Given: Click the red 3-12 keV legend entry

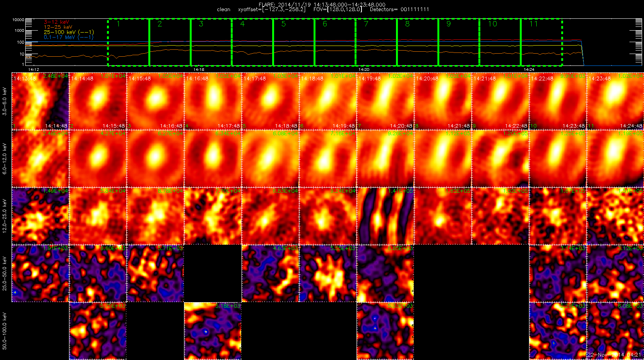Looking at the screenshot, I should (56, 22).
